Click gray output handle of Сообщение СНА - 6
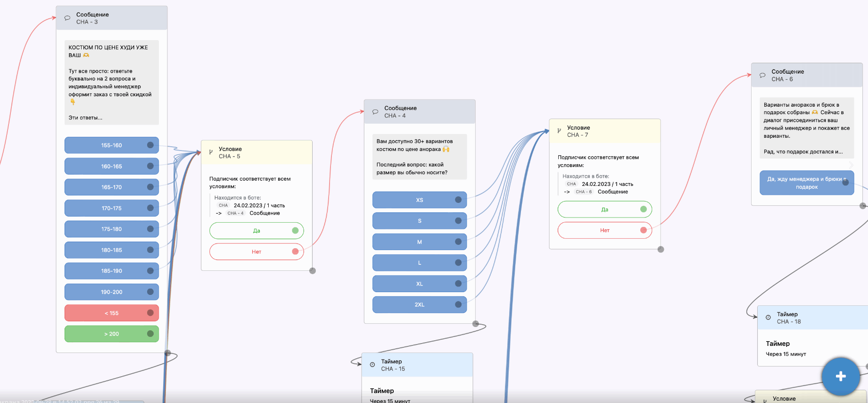The image size is (868, 403). (863, 206)
